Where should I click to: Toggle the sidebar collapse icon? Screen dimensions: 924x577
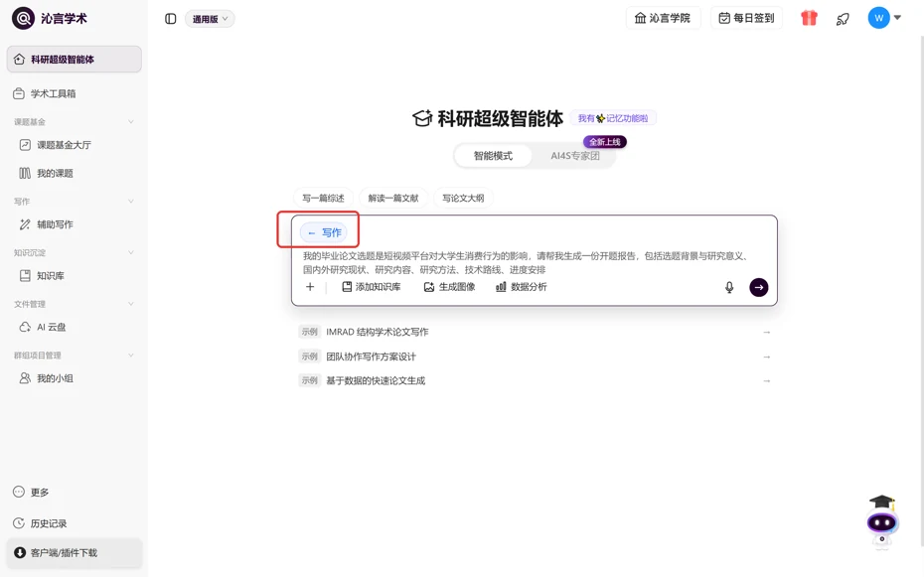point(170,19)
